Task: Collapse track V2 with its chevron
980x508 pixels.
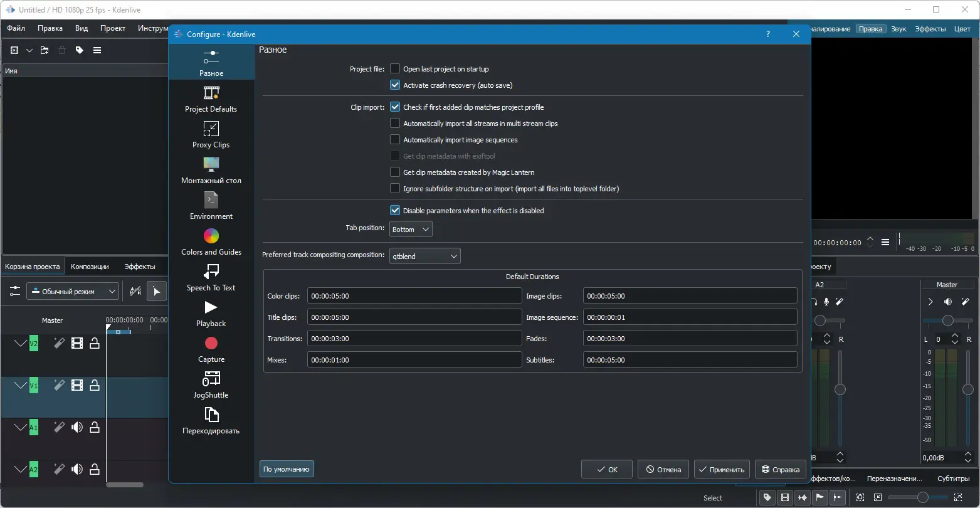Action: point(21,343)
